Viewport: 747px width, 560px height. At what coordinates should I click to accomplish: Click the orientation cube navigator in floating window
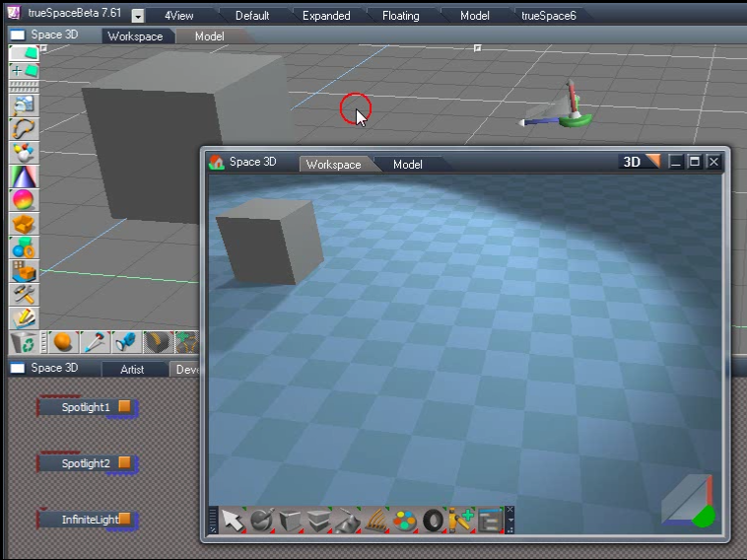689,501
